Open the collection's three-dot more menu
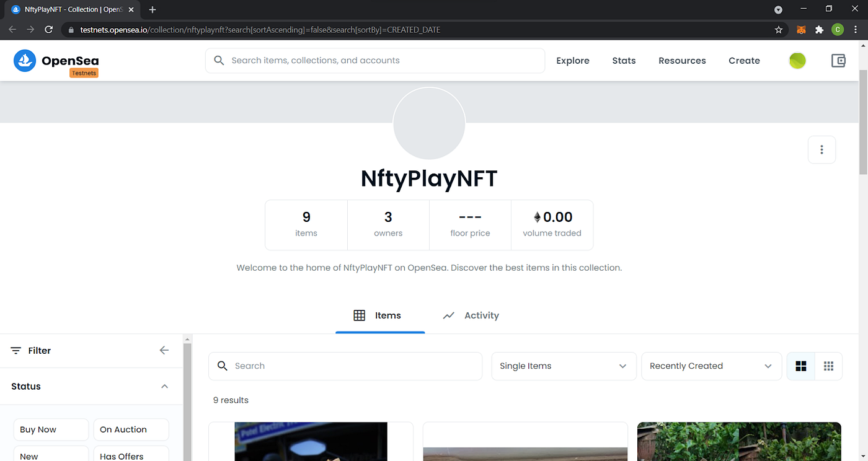 pos(822,149)
